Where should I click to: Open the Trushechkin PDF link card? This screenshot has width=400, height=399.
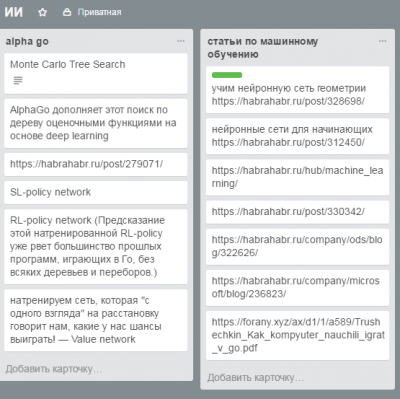point(297,335)
